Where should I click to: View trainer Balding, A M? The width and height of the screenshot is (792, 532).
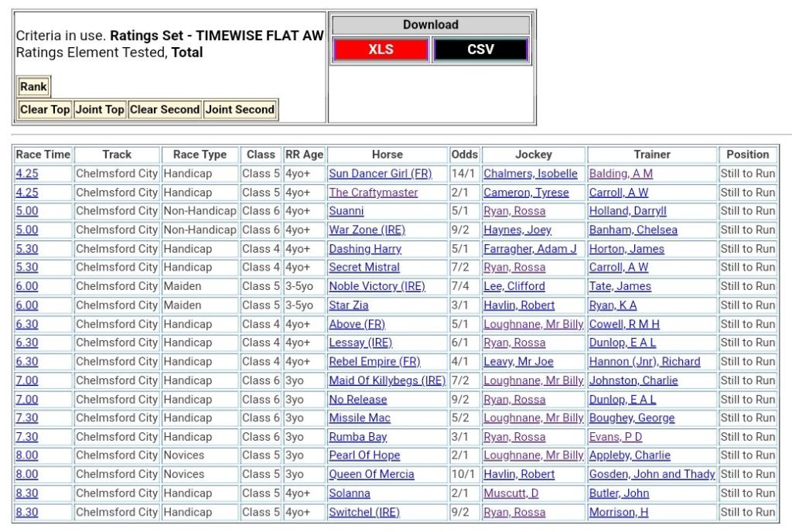tap(620, 174)
